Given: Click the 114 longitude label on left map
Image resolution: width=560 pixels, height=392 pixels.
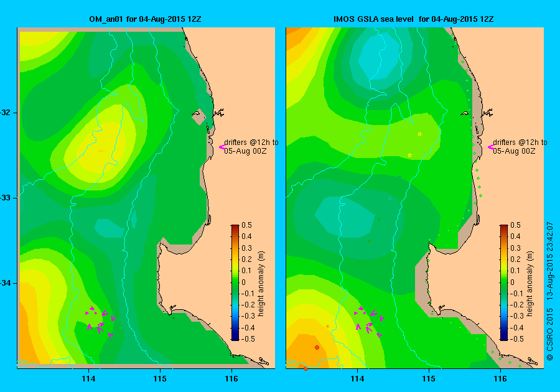Looking at the screenshot, I should pyautogui.click(x=88, y=379).
